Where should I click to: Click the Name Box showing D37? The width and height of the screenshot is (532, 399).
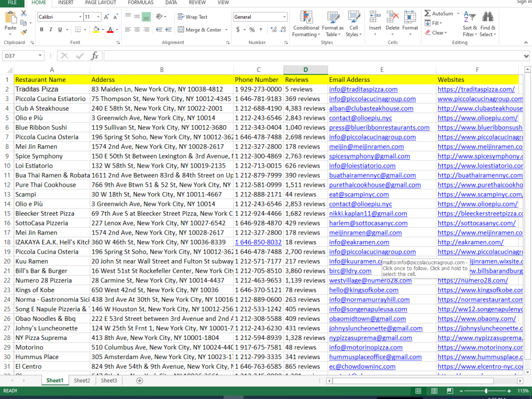21,55
